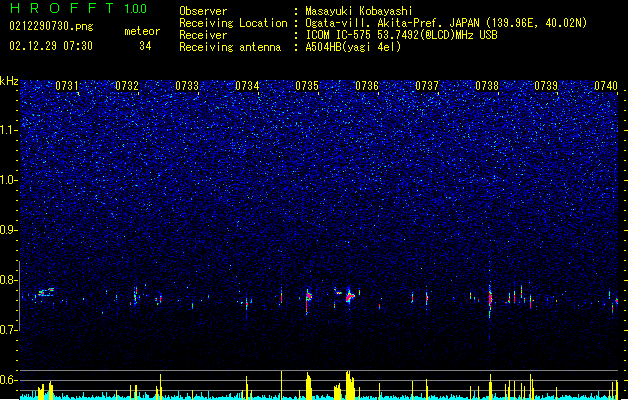Click the 'Receiving antenna' label
The image size is (629, 400).
click(x=230, y=47)
